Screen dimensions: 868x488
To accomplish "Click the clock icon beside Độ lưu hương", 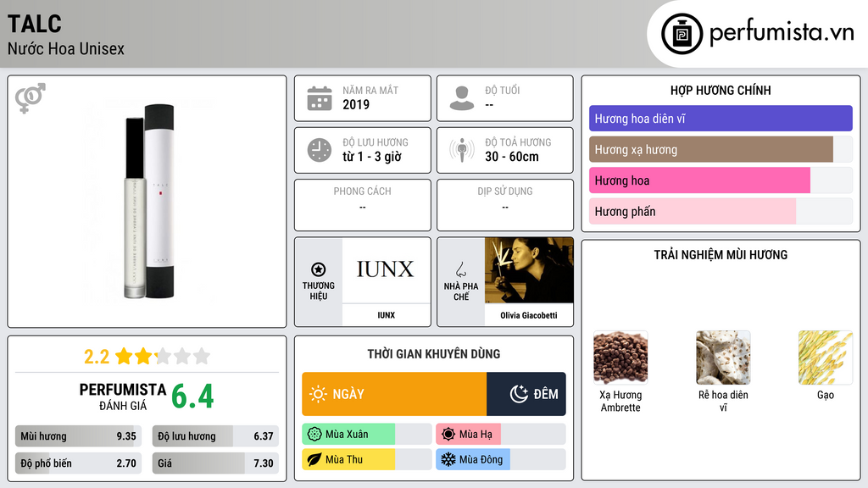I will [x=320, y=150].
